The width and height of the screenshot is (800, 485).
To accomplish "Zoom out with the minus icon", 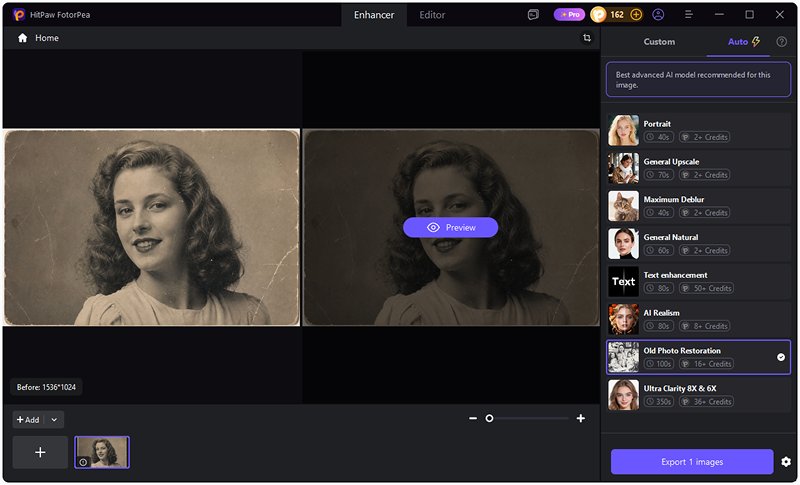I will coord(473,418).
